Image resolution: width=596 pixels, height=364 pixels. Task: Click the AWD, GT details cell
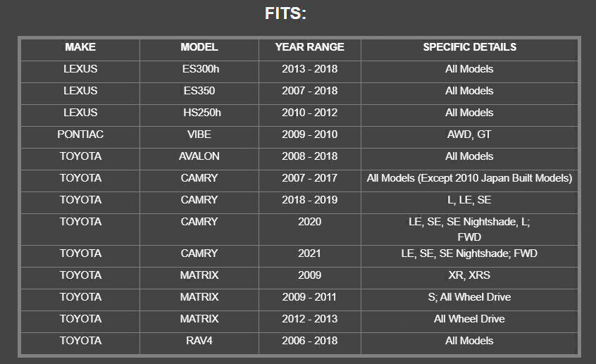click(469, 134)
